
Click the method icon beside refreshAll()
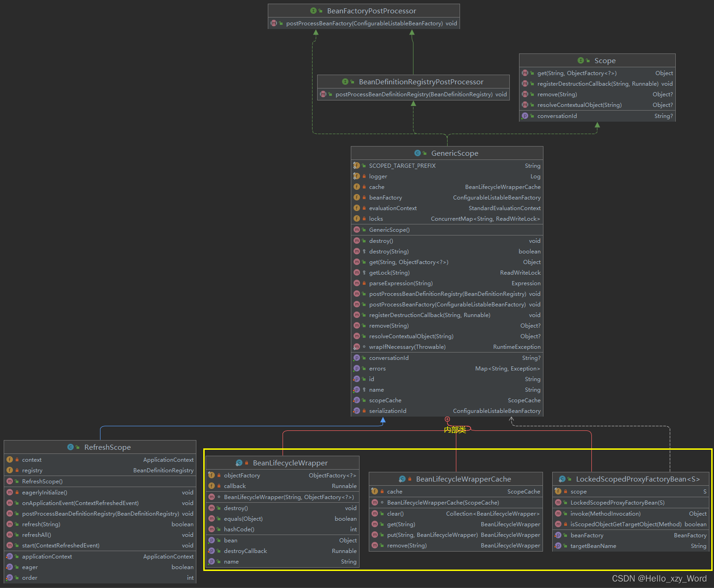click(x=10, y=535)
